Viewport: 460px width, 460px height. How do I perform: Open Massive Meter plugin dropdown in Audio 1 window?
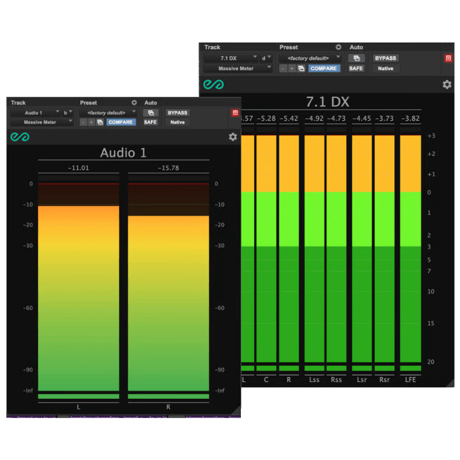pyautogui.click(x=42, y=122)
